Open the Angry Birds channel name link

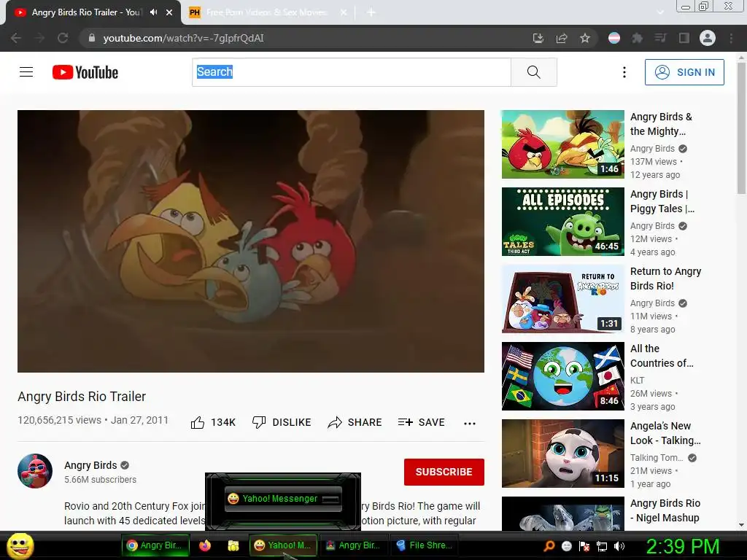90,465
